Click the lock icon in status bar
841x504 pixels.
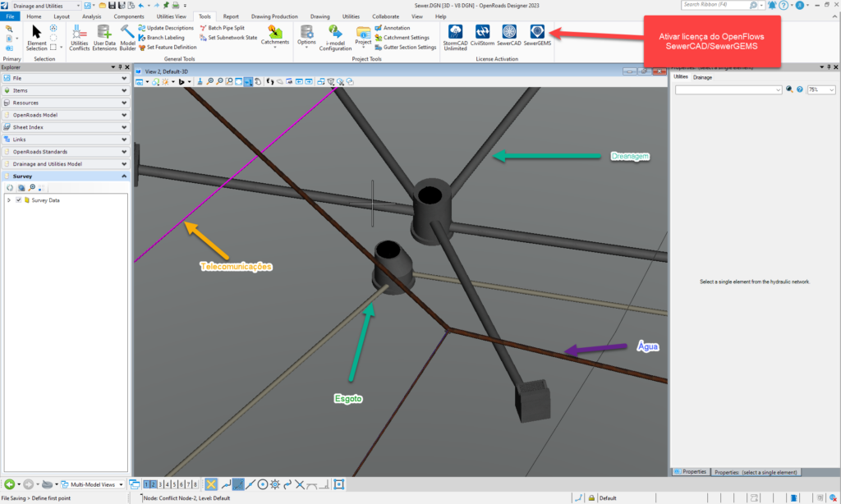[591, 498]
